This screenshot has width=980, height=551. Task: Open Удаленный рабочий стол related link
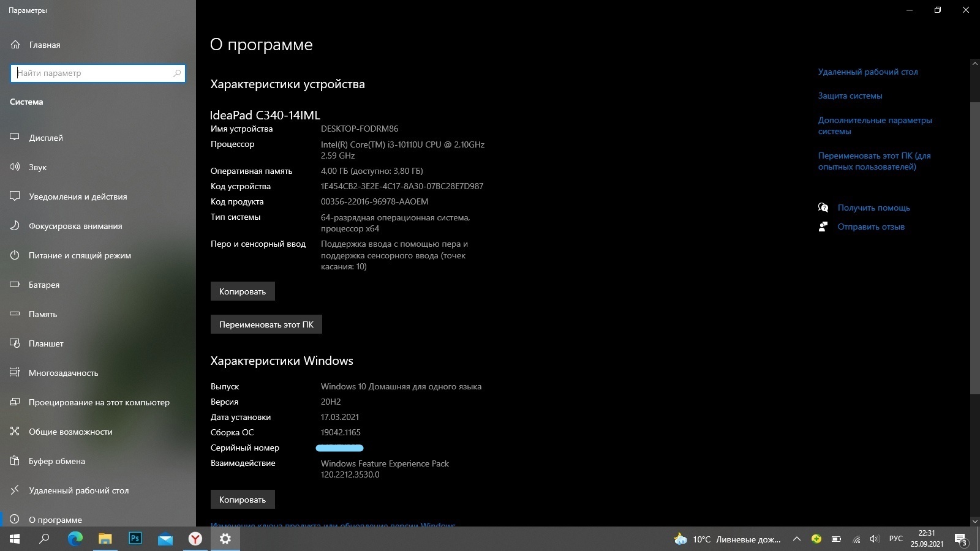coord(868,72)
